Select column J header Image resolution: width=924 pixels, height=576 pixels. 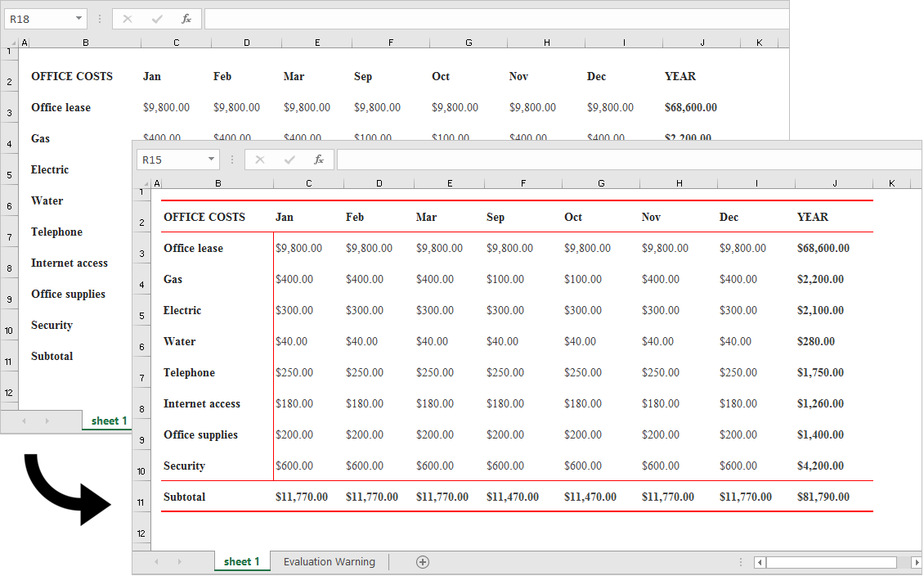(835, 182)
